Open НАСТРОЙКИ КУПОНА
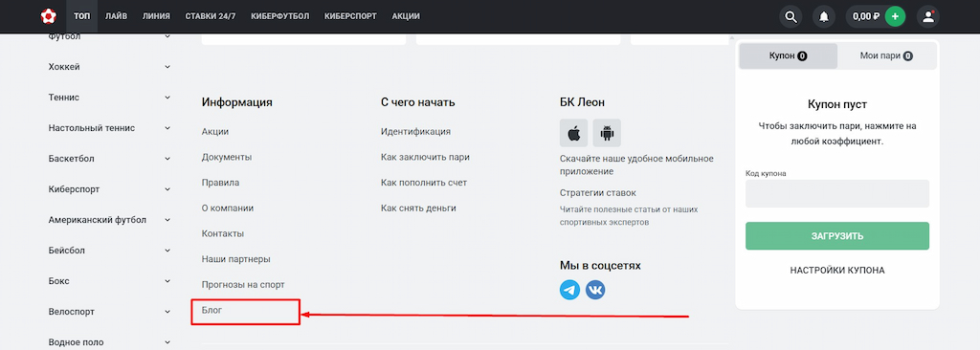980x350 pixels. [837, 271]
